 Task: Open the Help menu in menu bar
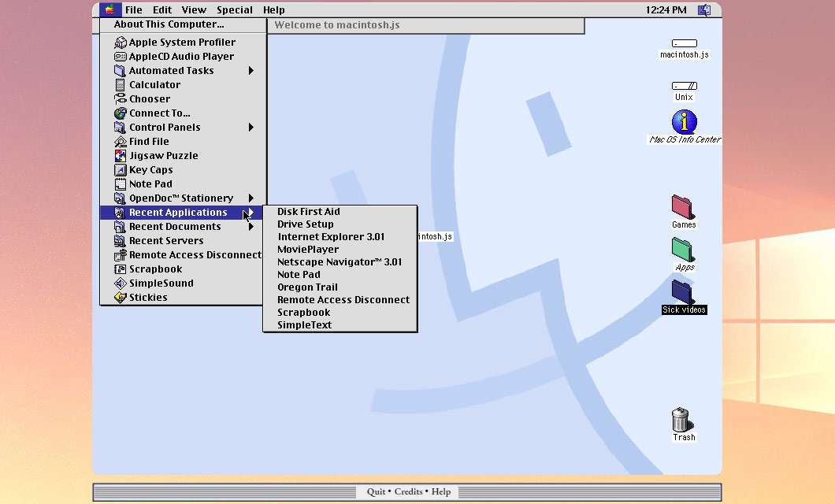(273, 9)
